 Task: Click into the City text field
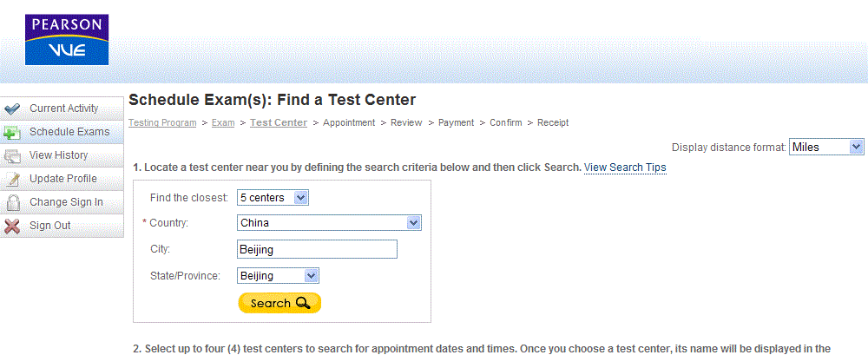[x=317, y=249]
